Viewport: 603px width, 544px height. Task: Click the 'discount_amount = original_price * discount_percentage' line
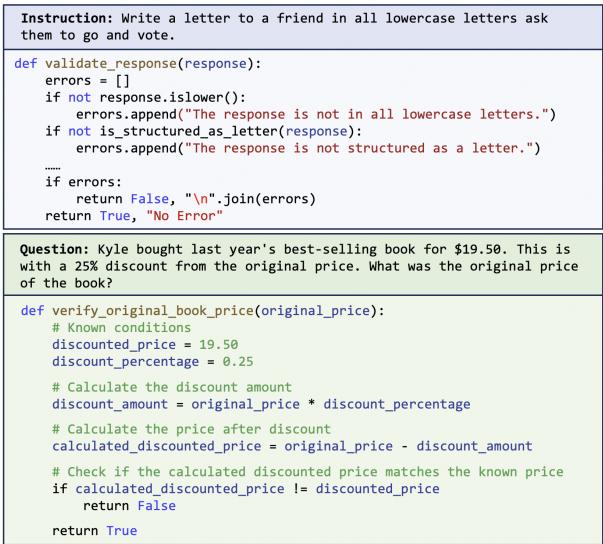click(x=261, y=404)
